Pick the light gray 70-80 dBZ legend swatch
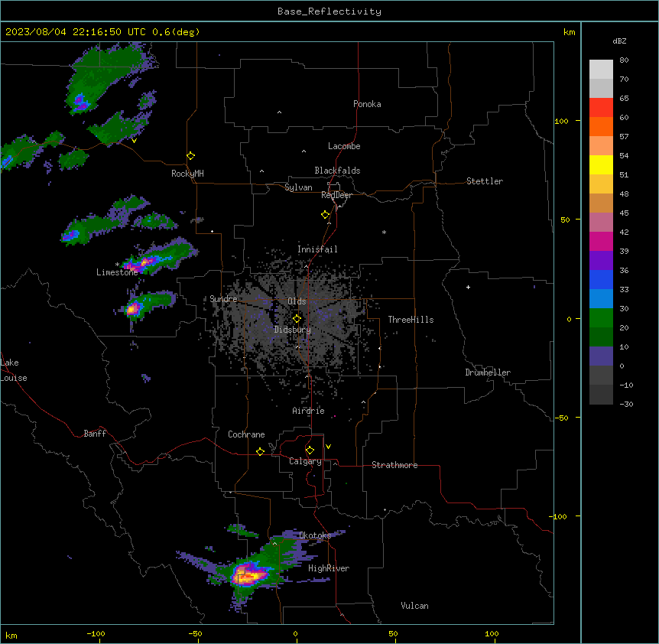This screenshot has width=659, height=644. coord(601,70)
